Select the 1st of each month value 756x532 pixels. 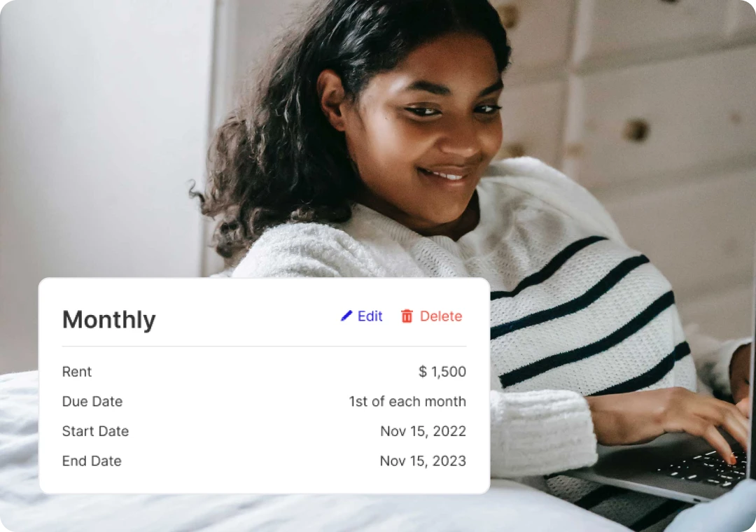[407, 402]
